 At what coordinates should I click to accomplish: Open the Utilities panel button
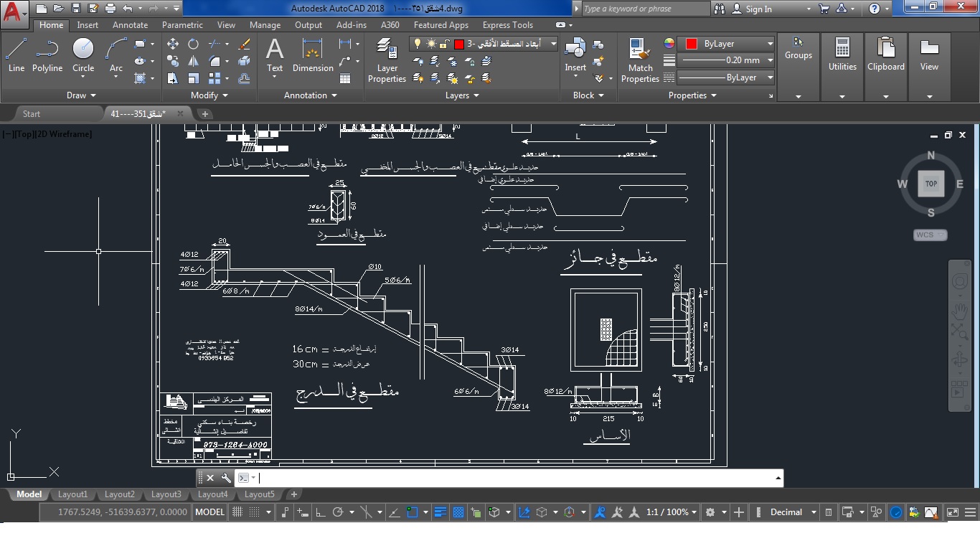coord(842,68)
